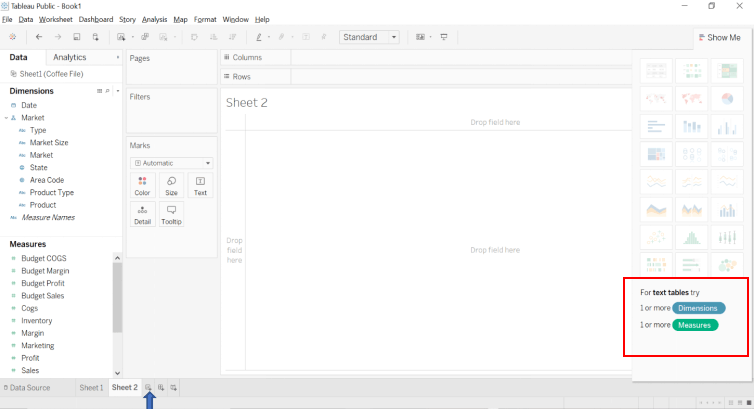Click the Undo back arrow
The image size is (754, 409).
coord(39,37)
